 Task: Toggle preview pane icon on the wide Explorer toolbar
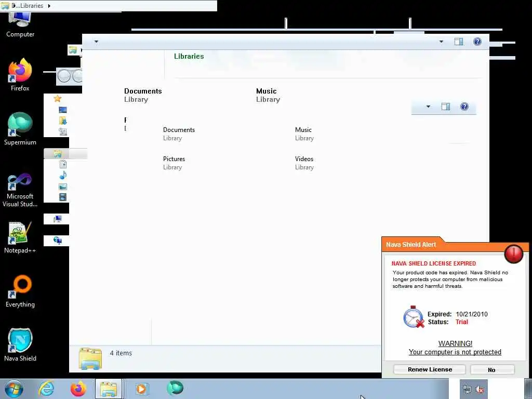(x=459, y=42)
